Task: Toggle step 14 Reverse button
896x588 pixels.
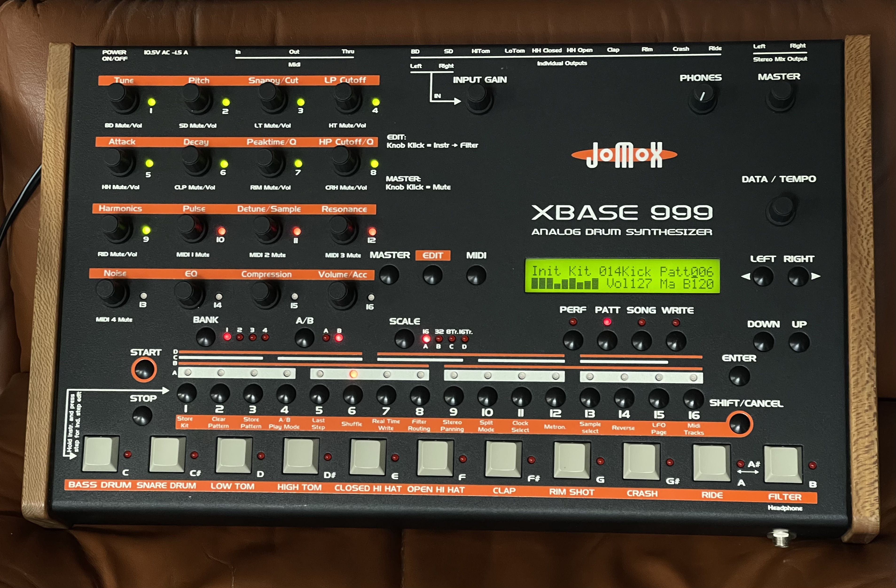Action: (x=624, y=399)
